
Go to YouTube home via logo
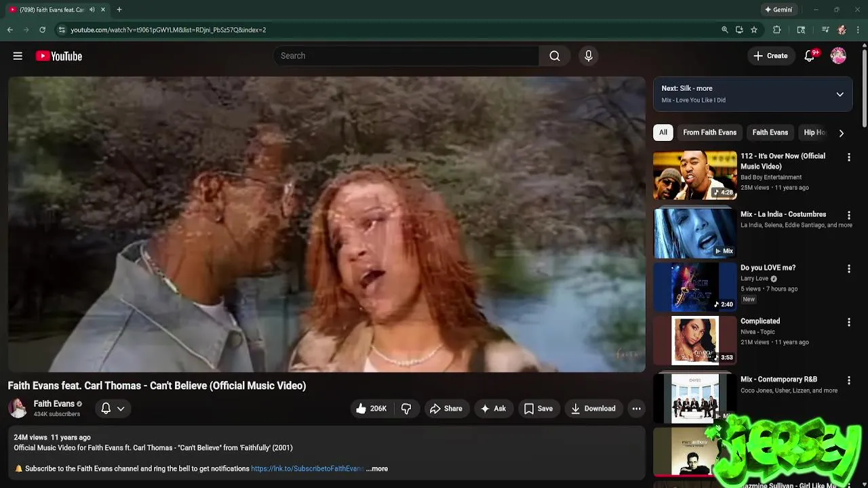(x=59, y=56)
